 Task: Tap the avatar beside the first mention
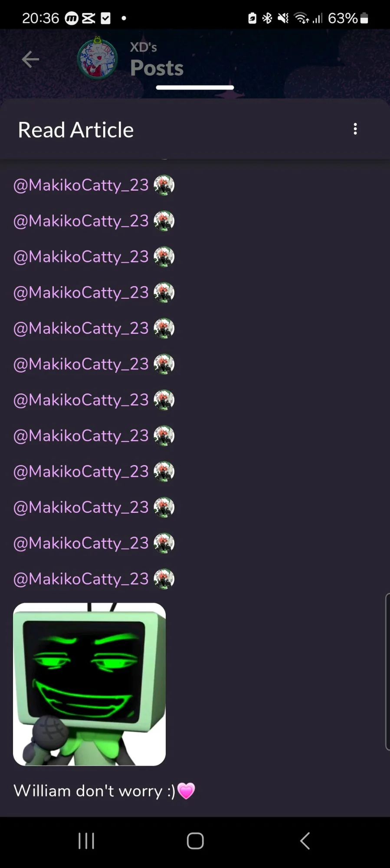pos(164,185)
